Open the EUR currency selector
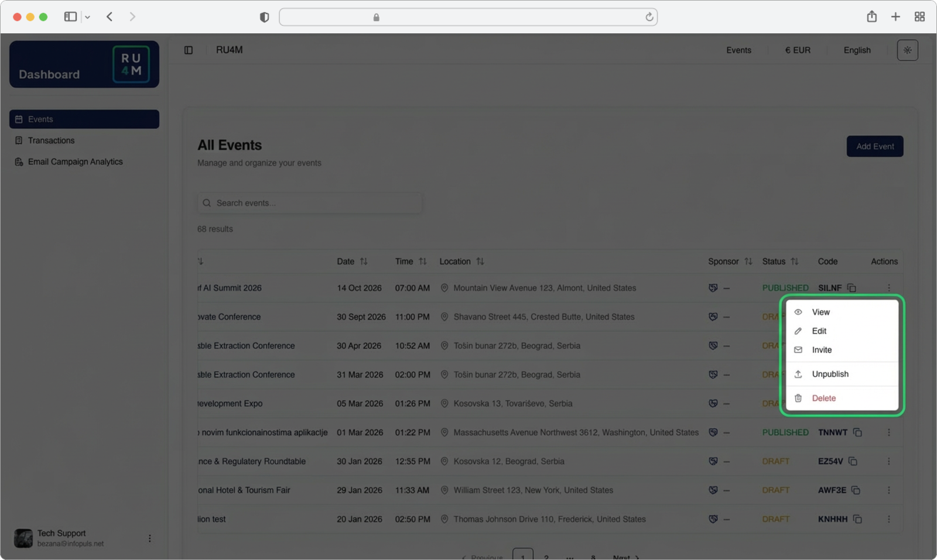The width and height of the screenshot is (937, 560). [x=798, y=50]
